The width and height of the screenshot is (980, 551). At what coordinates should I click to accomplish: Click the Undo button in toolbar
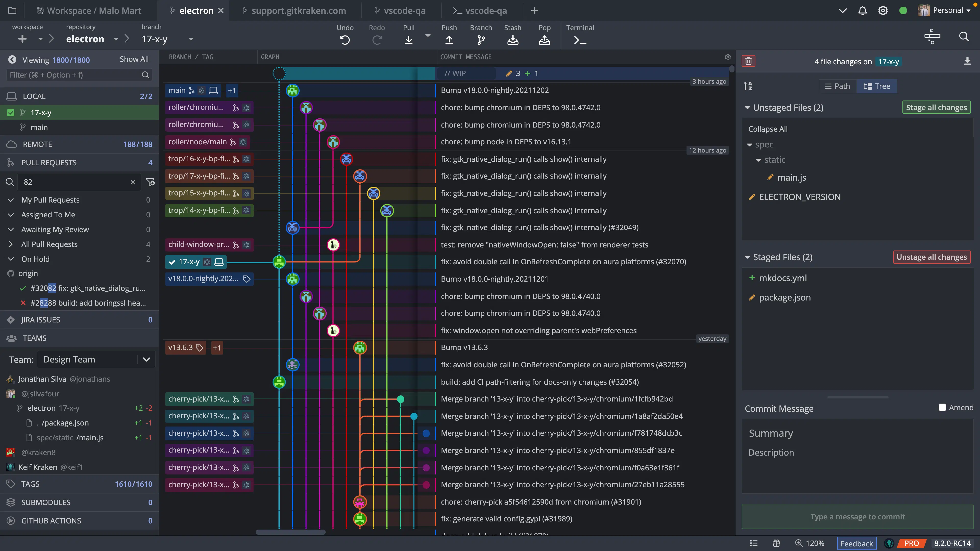(x=345, y=35)
